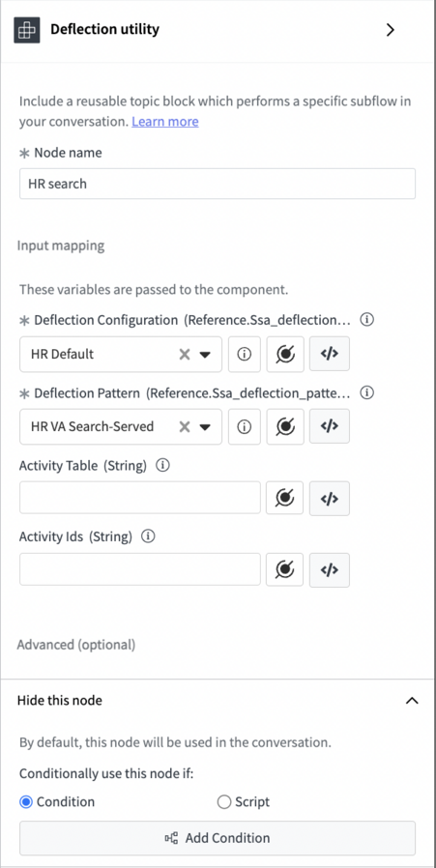The image size is (436, 868).
Task: Click the Add Condition button
Action: [x=218, y=838]
